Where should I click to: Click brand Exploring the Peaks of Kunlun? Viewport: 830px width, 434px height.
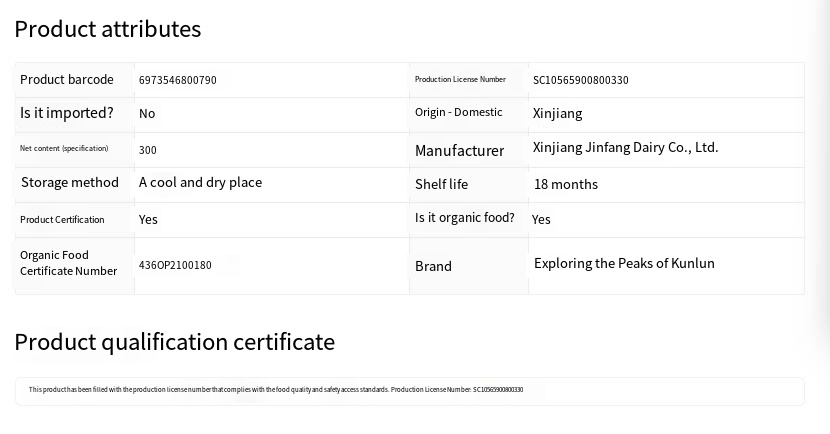click(x=624, y=263)
